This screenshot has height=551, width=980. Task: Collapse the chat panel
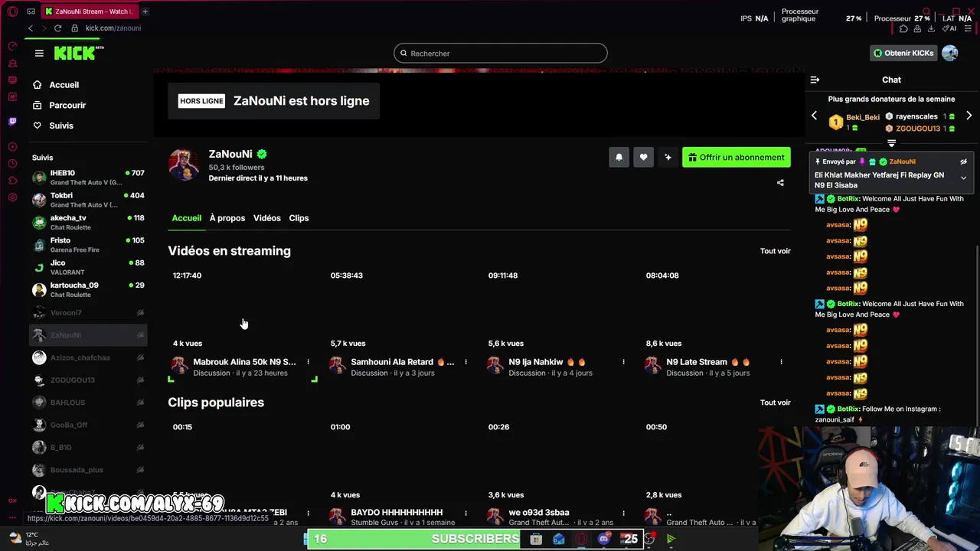click(x=815, y=80)
